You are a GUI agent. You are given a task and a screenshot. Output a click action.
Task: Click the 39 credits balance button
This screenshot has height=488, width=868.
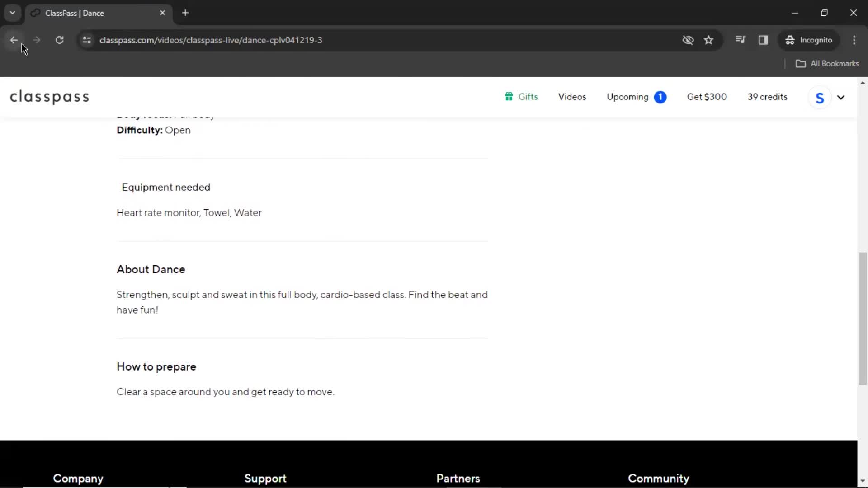(767, 97)
